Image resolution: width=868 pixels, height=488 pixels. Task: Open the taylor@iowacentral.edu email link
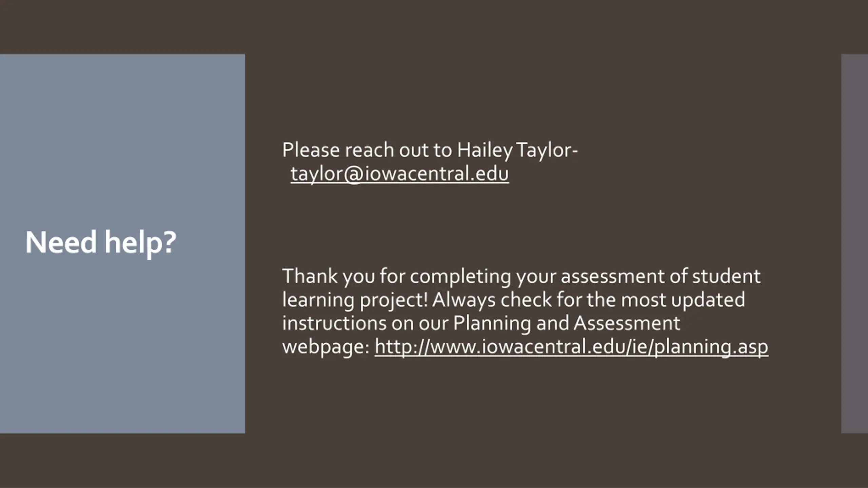[x=399, y=174]
